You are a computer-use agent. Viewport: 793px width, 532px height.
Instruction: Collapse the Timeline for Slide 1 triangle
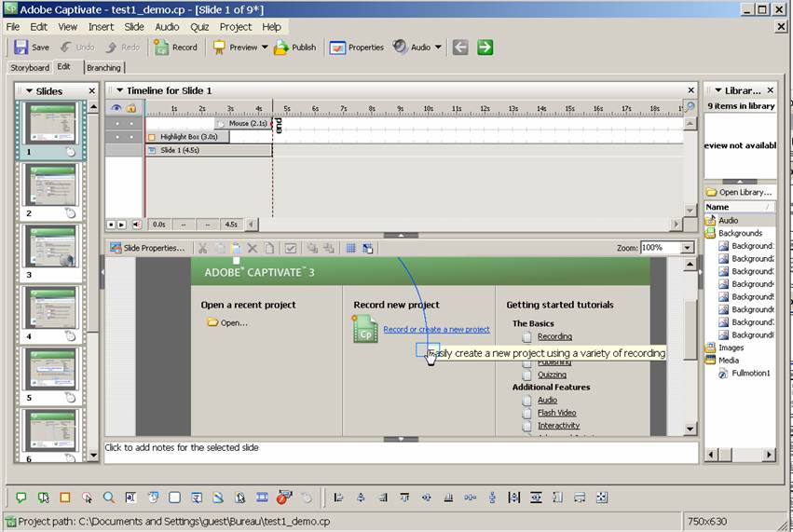[x=120, y=90]
